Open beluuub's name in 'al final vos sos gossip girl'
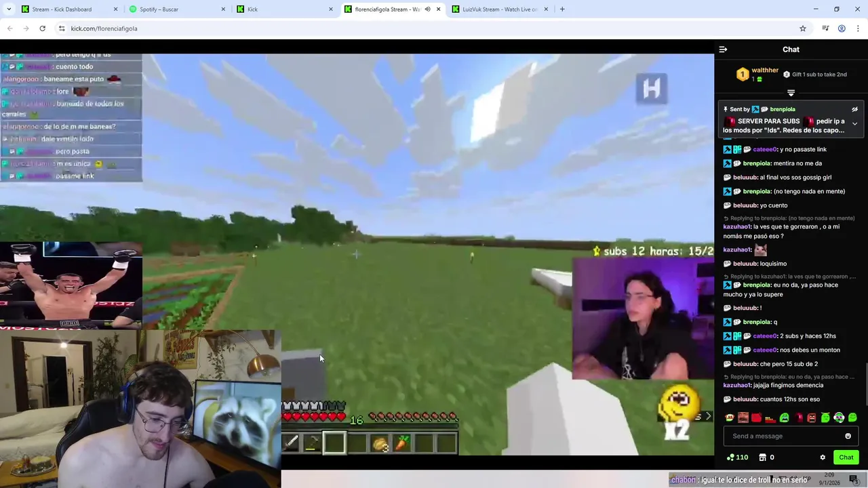This screenshot has height=488, width=868. pos(745,178)
